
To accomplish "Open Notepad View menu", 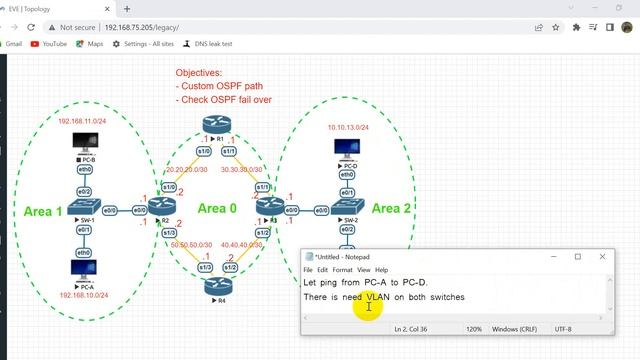I will [x=364, y=270].
